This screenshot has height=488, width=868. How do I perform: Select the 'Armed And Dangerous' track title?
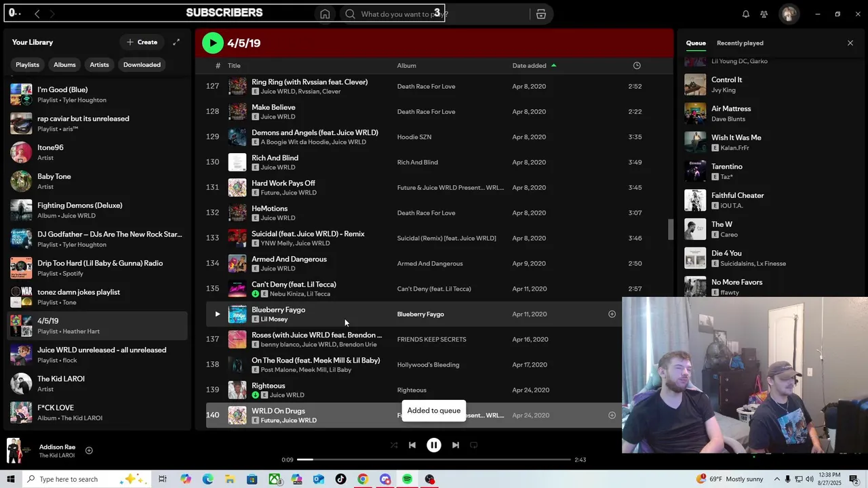[x=289, y=259]
